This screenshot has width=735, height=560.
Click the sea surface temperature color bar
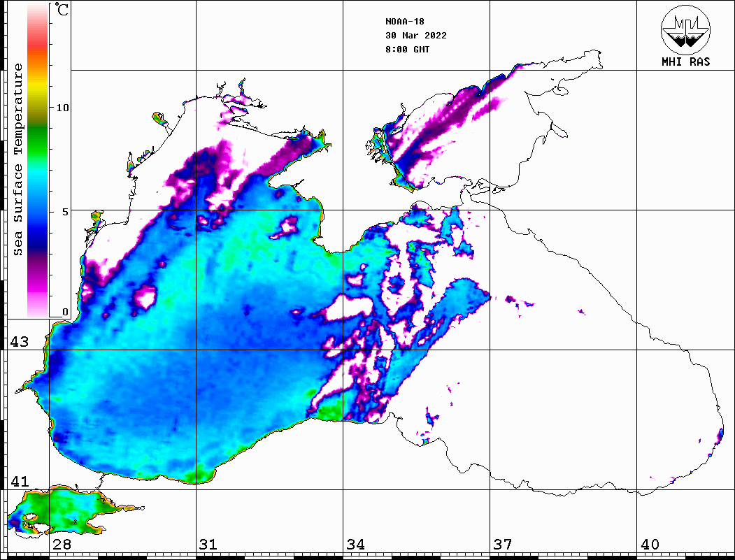point(38,160)
